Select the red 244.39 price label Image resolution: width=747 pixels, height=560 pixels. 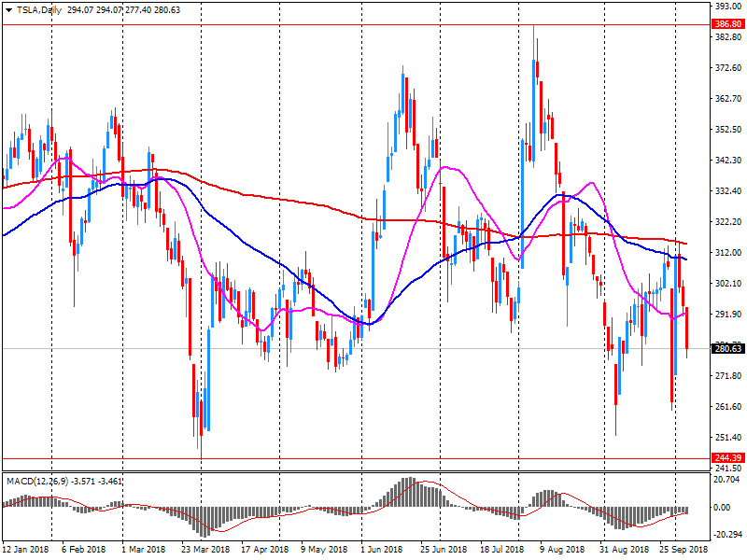(726, 457)
